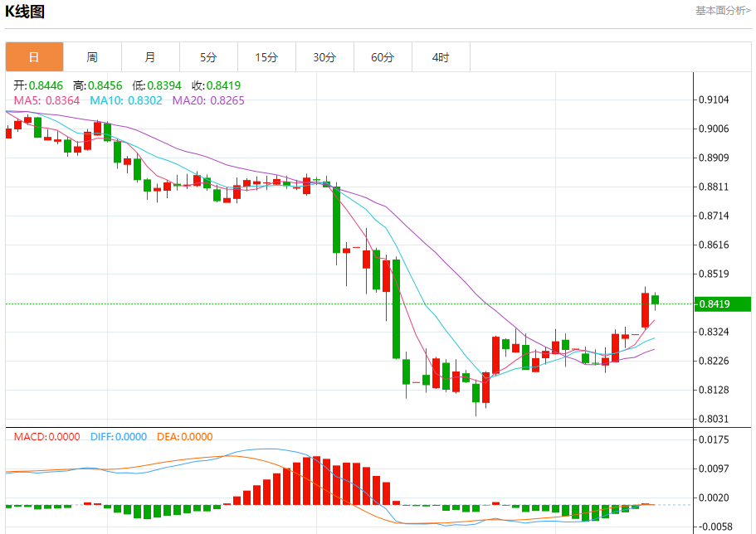The height and width of the screenshot is (534, 756).
Task: Click the DIFF:0.0000 indicator label
Action: (x=119, y=437)
